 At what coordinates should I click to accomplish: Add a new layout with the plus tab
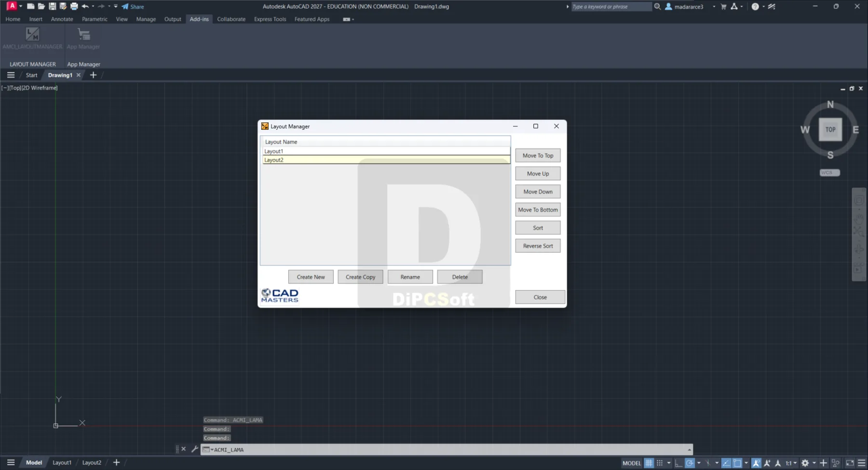(x=116, y=462)
